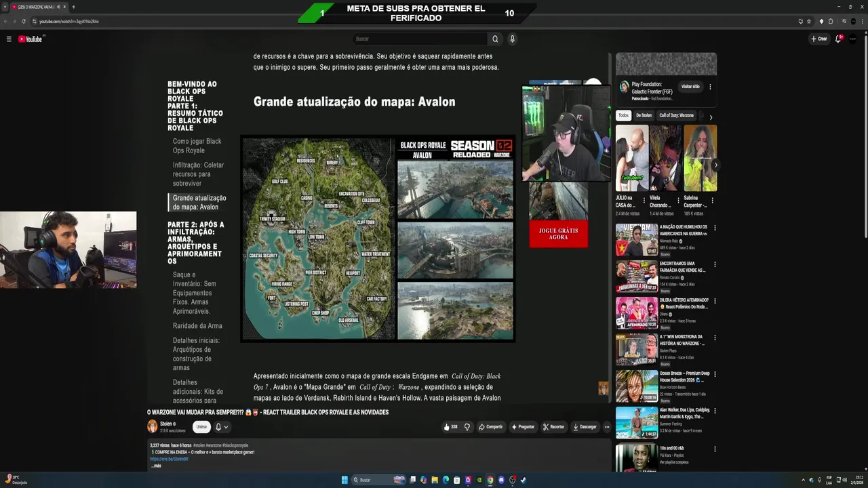Open the ene.ba/StolenBR link

pyautogui.click(x=169, y=459)
